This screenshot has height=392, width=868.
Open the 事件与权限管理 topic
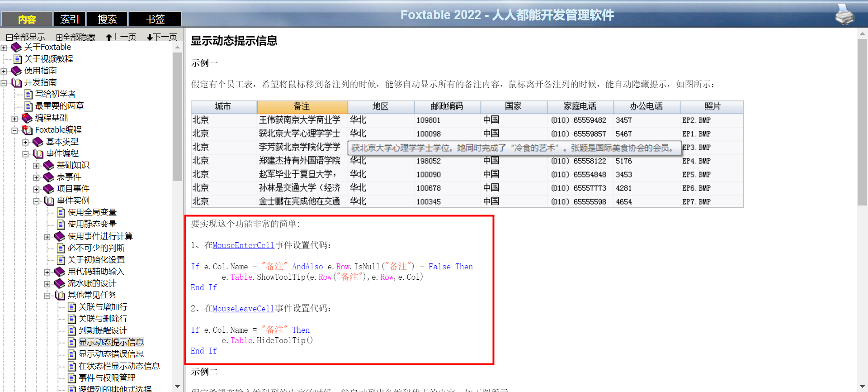tap(107, 378)
